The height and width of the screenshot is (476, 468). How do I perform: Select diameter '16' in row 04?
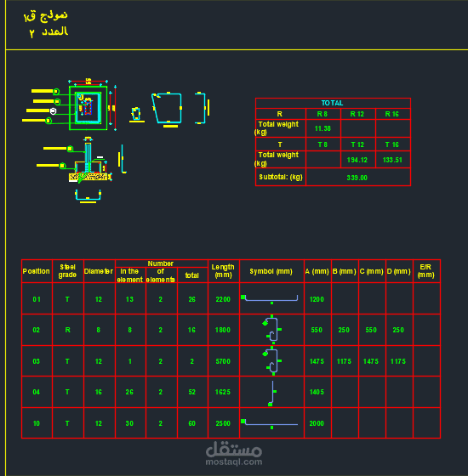(x=99, y=392)
